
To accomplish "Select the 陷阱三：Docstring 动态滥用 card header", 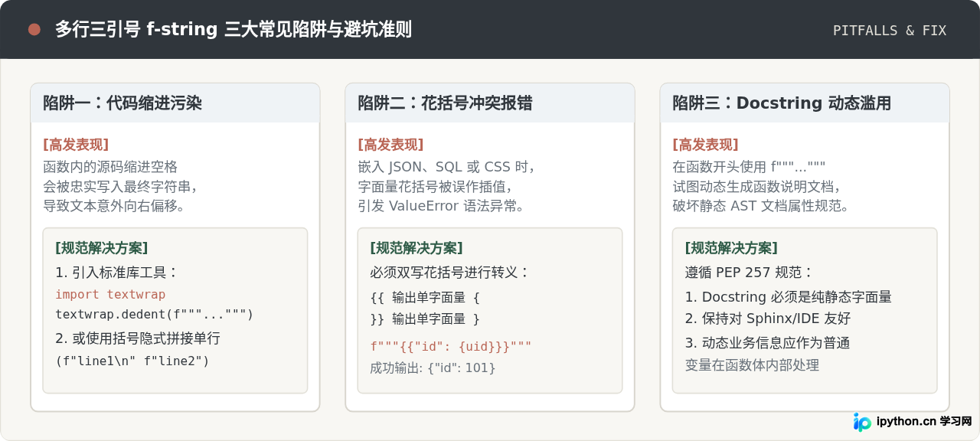I will tap(805, 103).
